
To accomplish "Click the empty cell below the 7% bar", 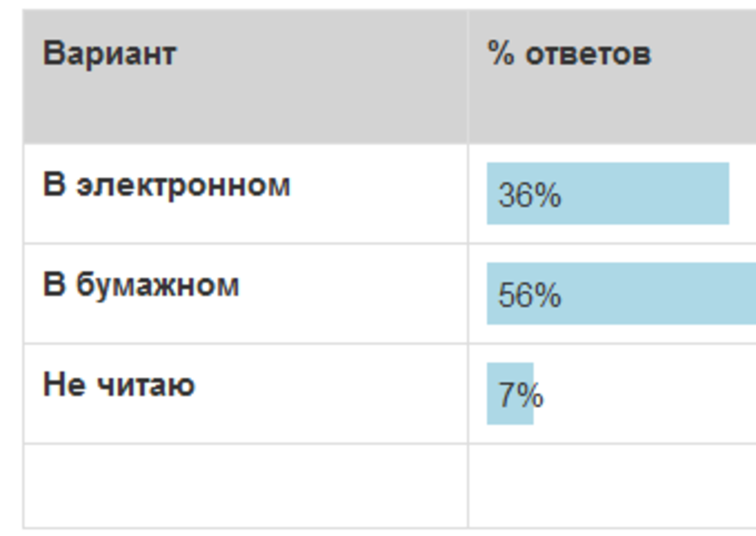I will pyautogui.click(x=612, y=485).
